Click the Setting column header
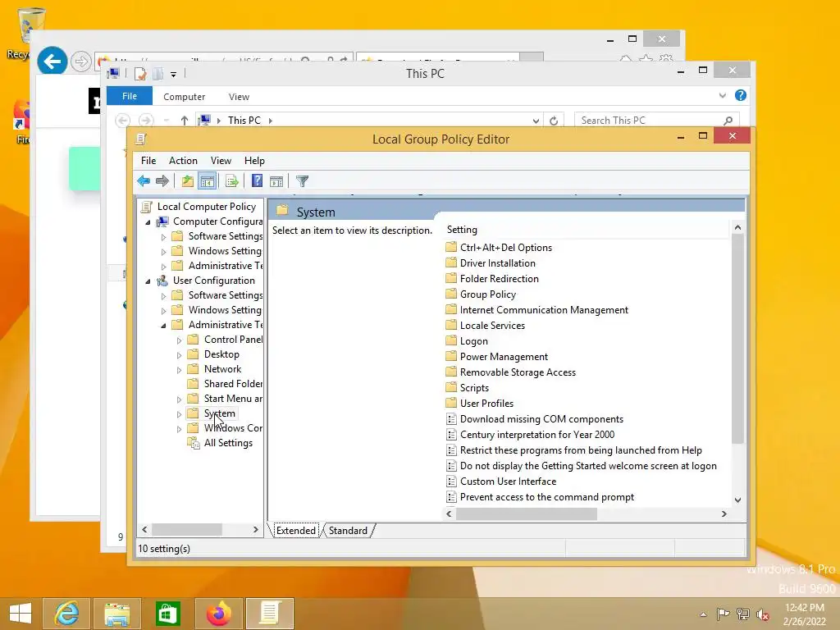Viewport: 840px width, 630px height. click(x=587, y=230)
